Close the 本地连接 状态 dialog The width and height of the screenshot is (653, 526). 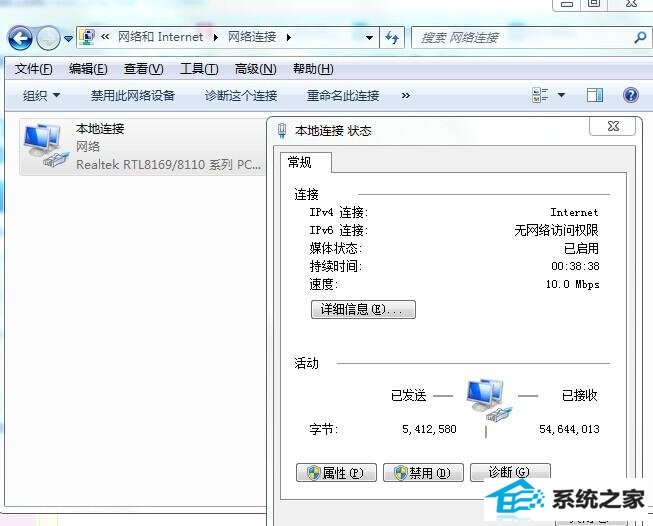(x=613, y=126)
